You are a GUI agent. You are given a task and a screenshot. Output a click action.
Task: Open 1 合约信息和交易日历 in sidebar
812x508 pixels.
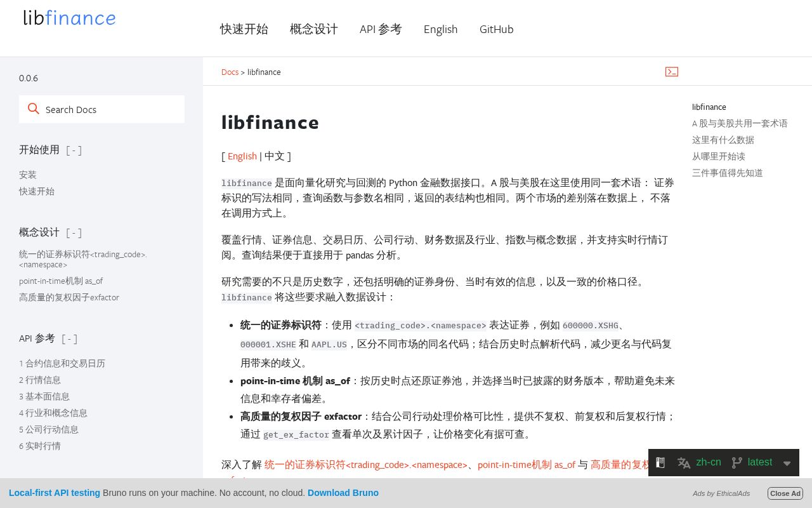(x=62, y=363)
